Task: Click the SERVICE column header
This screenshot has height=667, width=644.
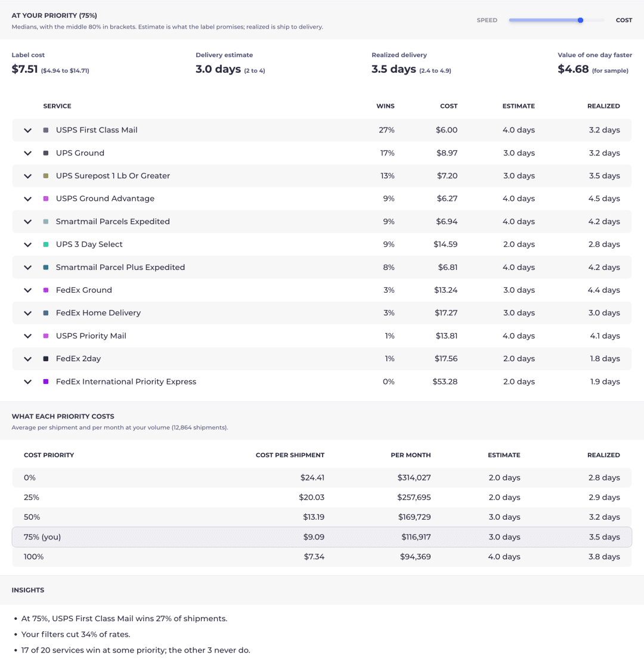Action: point(57,106)
